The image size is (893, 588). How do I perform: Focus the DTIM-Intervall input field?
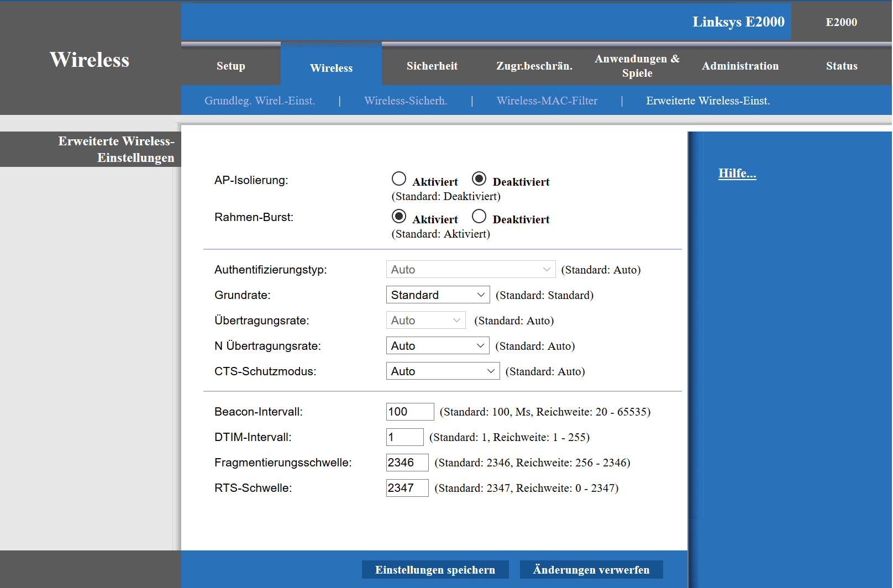pyautogui.click(x=405, y=437)
